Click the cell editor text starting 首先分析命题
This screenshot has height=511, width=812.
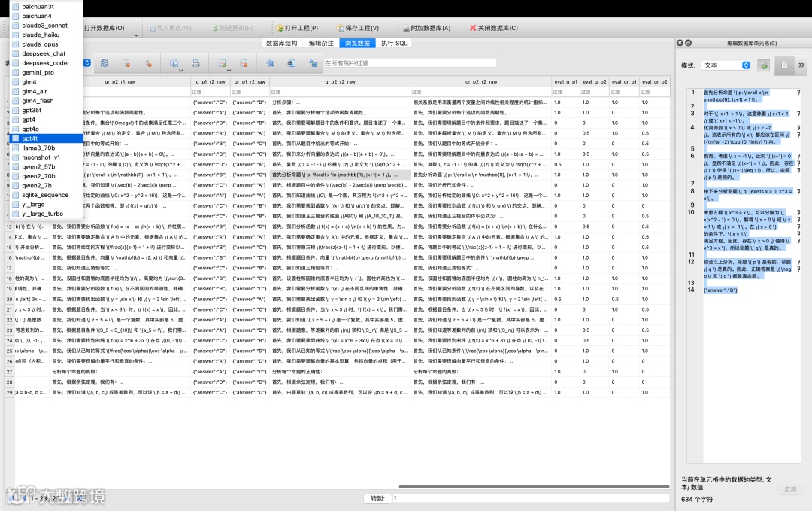coord(736,96)
